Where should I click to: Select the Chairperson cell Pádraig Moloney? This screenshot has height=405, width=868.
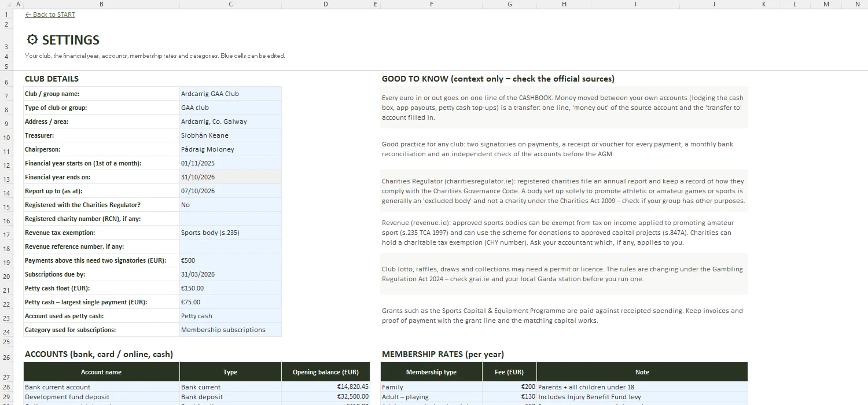(x=230, y=149)
